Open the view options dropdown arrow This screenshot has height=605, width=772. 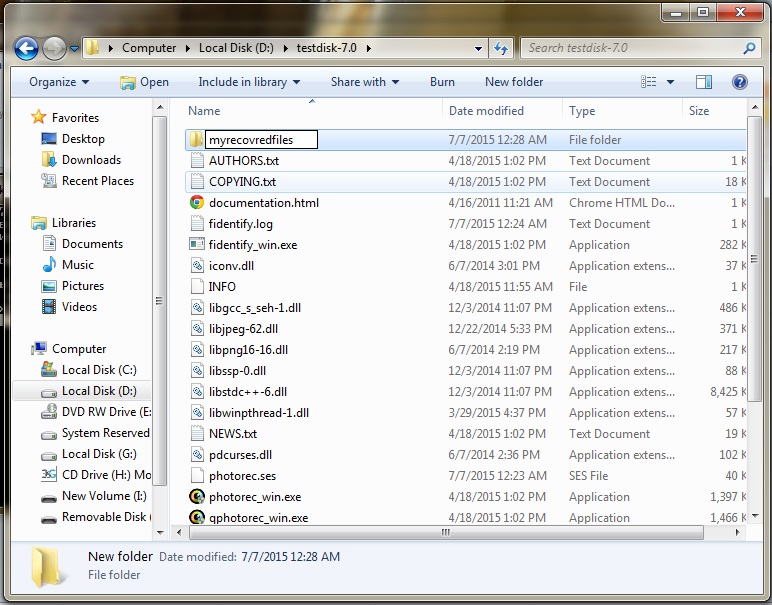click(x=670, y=82)
